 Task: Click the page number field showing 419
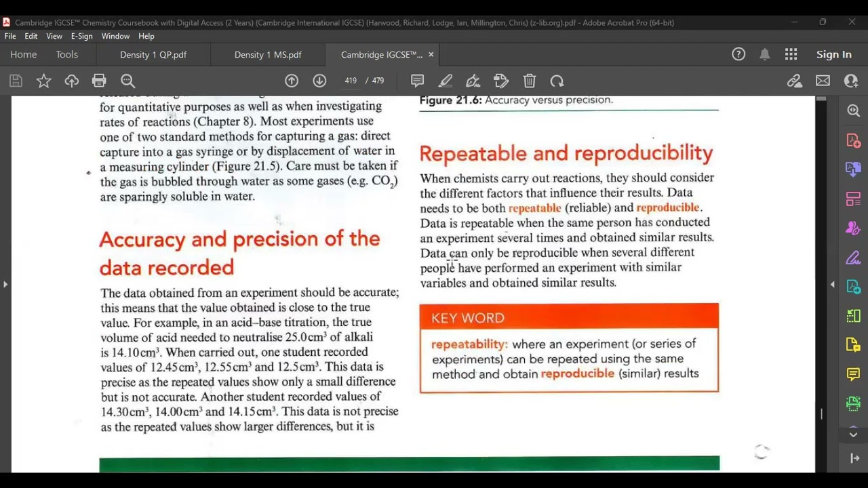(x=351, y=81)
